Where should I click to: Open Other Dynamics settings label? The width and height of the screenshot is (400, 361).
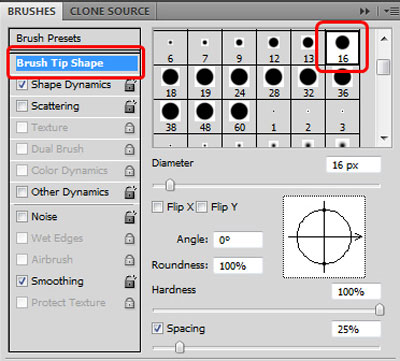(x=70, y=192)
